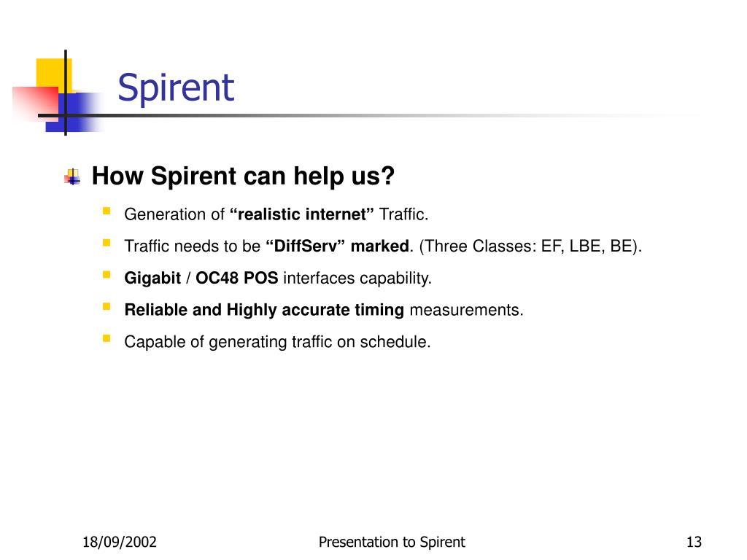Click the How Spirent can help us heading
Viewport: 747px width, 560px height.
[x=244, y=176]
